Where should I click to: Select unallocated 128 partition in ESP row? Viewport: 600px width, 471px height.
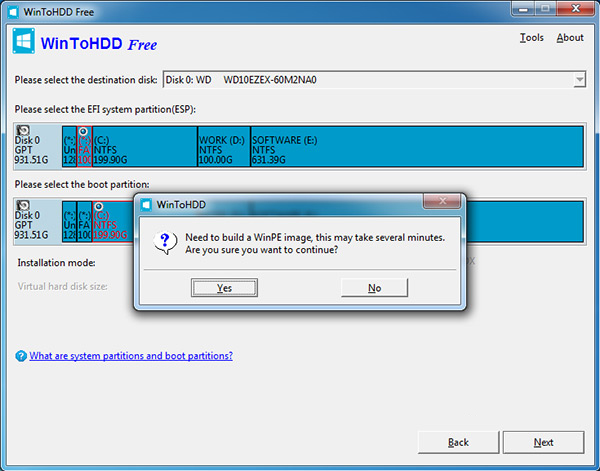69,147
